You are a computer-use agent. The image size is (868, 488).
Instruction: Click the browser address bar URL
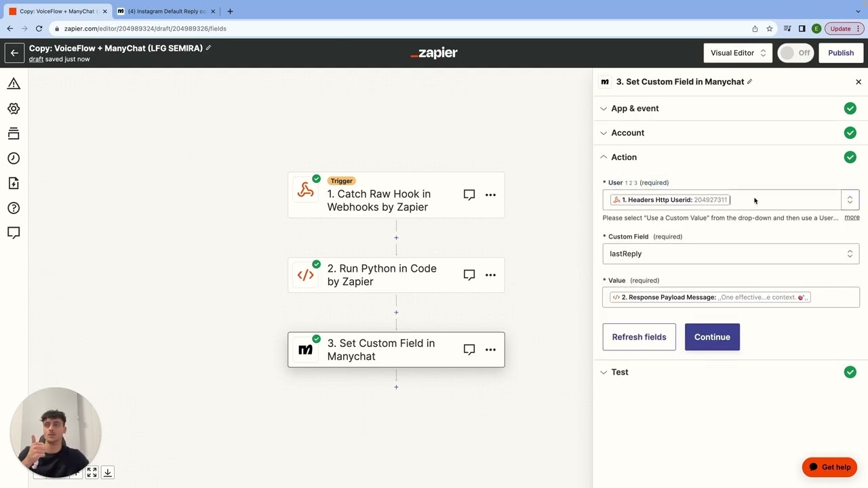pyautogui.click(x=145, y=28)
